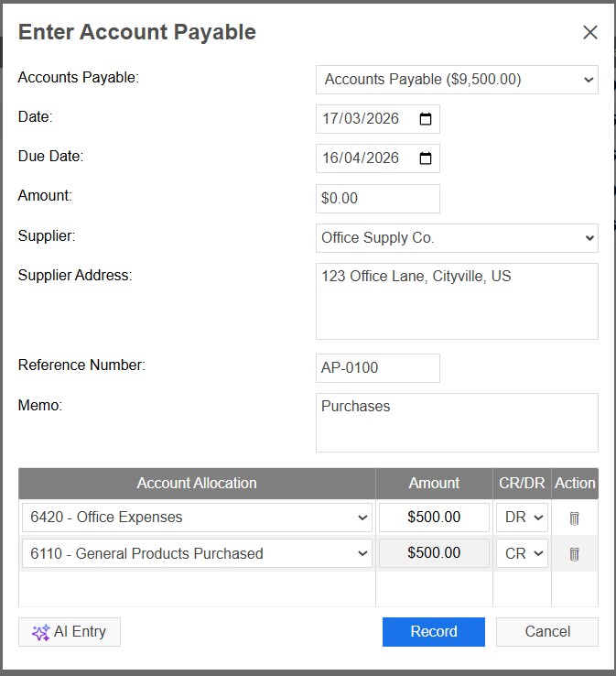Expand the Accounts Payable dropdown
The width and height of the screenshot is (616, 676).
pyautogui.click(x=457, y=80)
